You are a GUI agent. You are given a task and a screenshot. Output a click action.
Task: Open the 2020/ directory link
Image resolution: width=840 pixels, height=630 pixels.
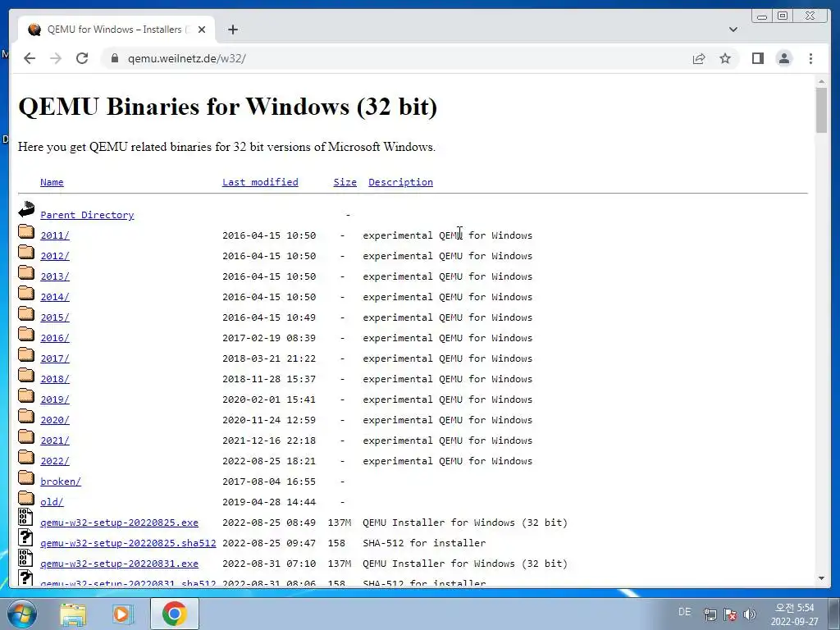pos(55,420)
